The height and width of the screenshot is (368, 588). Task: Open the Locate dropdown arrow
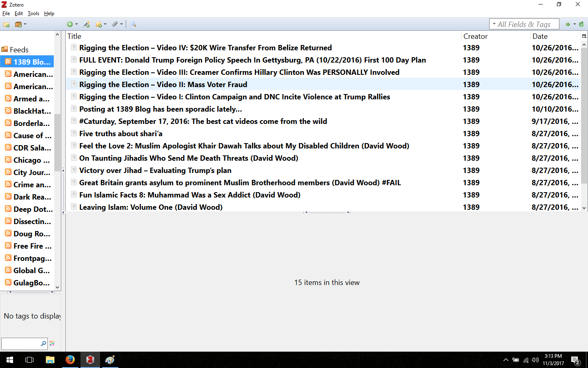[x=575, y=25]
